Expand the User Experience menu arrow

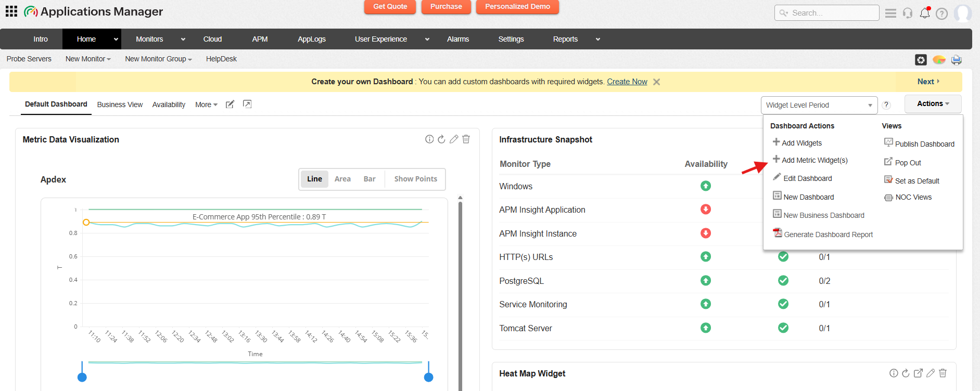click(427, 39)
